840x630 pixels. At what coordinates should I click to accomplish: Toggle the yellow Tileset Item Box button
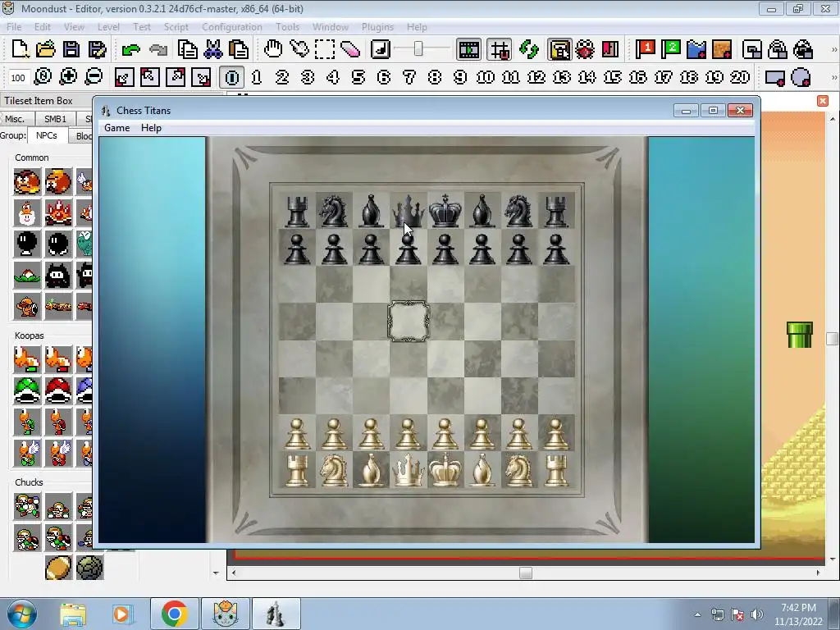[559, 50]
